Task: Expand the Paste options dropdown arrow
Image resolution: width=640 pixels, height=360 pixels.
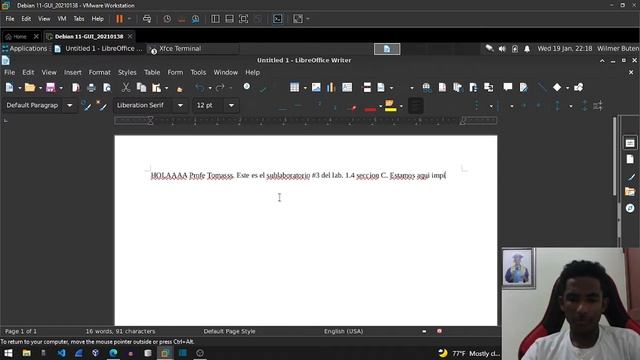Action: click(166, 88)
